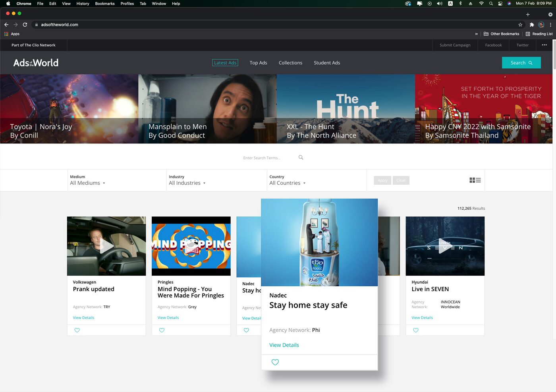The image size is (556, 392).
Task: Click the magnifier icon beside search terms
Action: click(301, 158)
